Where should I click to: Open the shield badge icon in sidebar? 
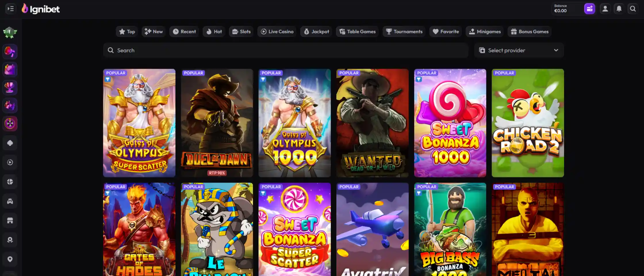click(x=10, y=259)
